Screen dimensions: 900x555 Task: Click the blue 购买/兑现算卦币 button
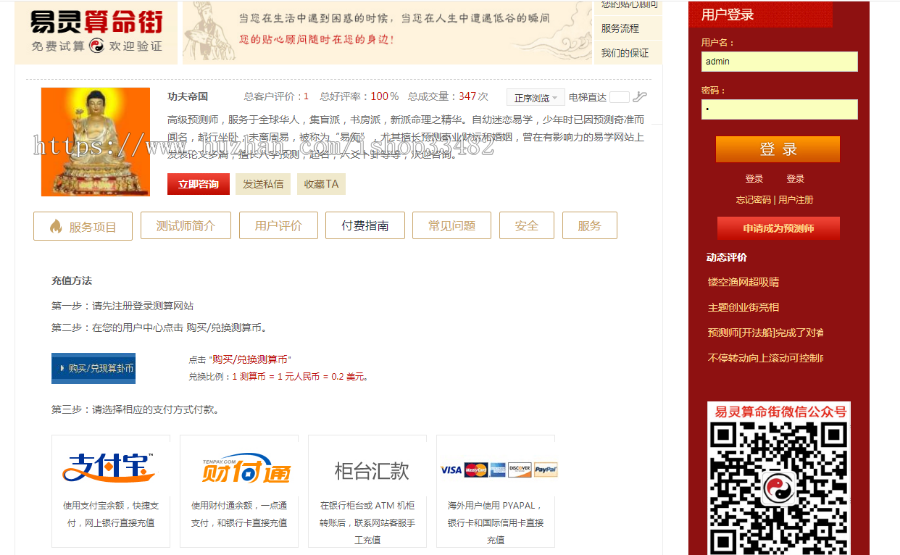coord(94,368)
